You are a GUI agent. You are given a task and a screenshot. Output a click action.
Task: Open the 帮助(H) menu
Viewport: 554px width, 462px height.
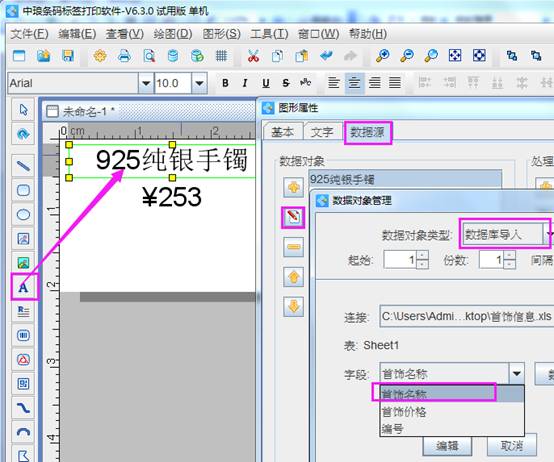click(368, 34)
